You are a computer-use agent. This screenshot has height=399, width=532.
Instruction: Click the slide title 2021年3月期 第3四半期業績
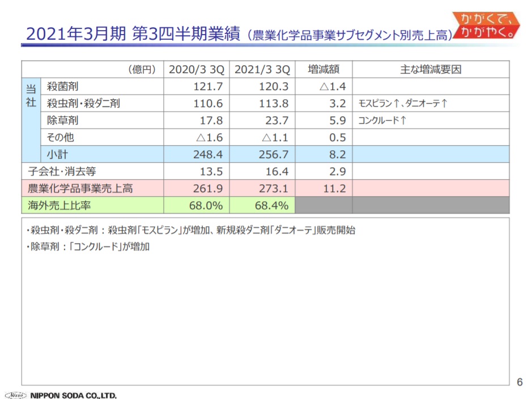click(x=133, y=34)
